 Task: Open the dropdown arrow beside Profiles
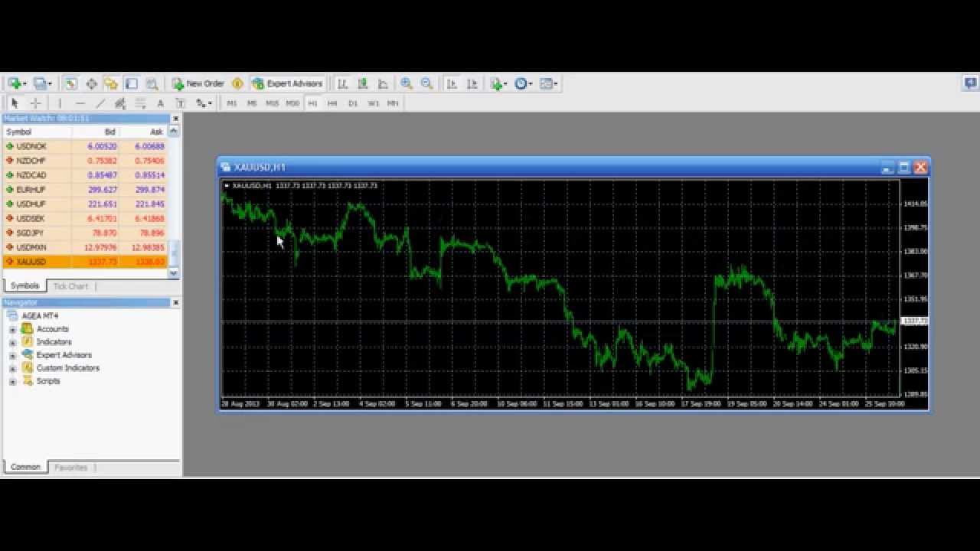51,84
